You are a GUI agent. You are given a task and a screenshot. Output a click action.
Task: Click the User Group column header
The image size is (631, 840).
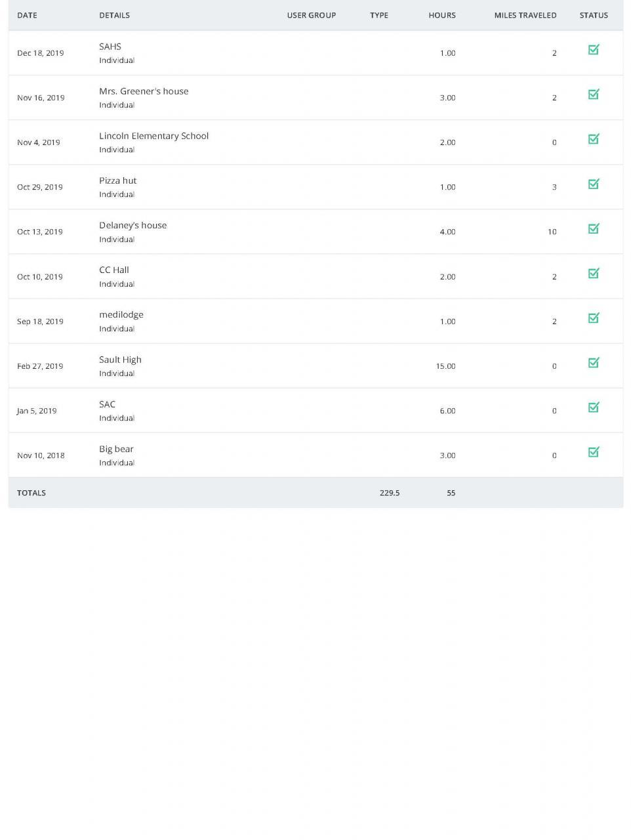[x=311, y=15]
